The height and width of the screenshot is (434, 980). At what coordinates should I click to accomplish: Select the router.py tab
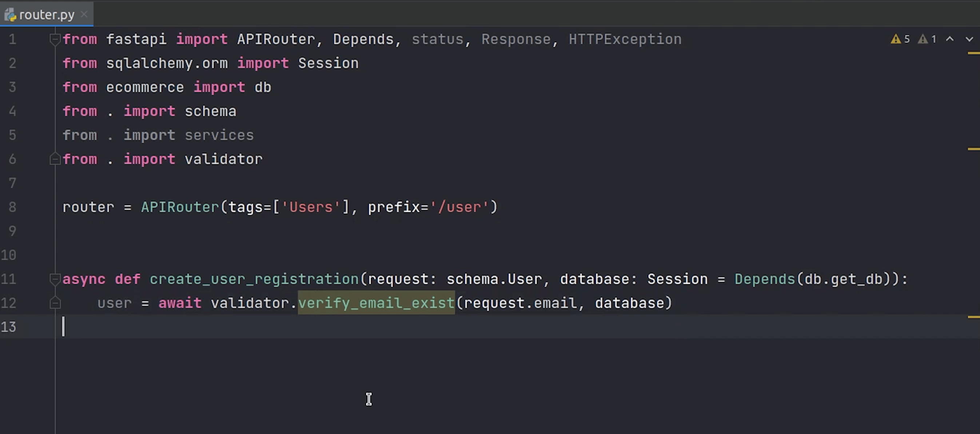47,15
